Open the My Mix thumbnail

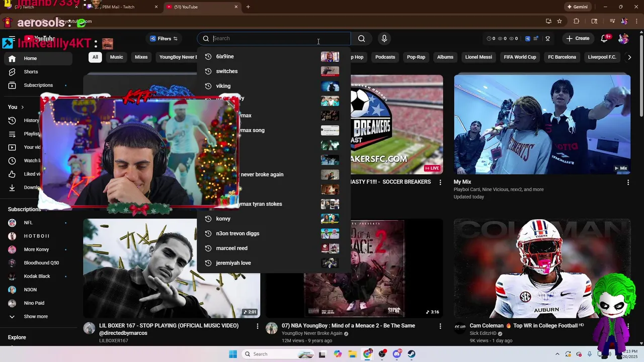coord(542,125)
